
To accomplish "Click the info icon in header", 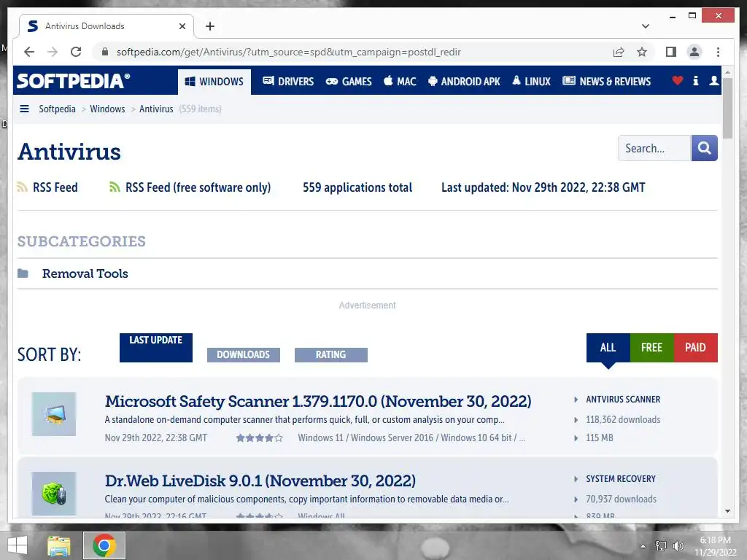I will pos(695,80).
